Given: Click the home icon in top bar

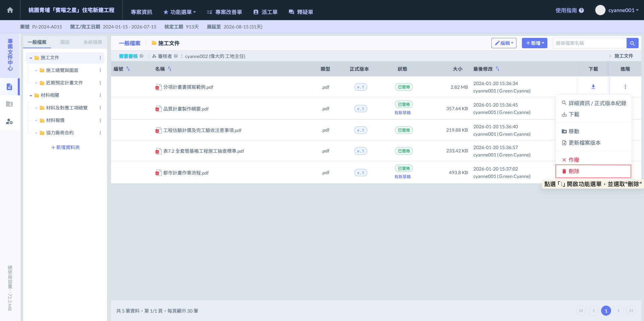Looking at the screenshot, I should 10,10.
